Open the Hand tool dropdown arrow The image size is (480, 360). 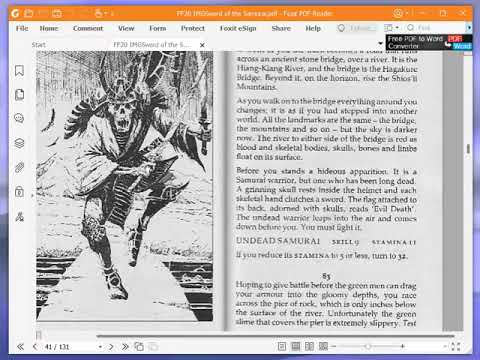click(x=106, y=13)
